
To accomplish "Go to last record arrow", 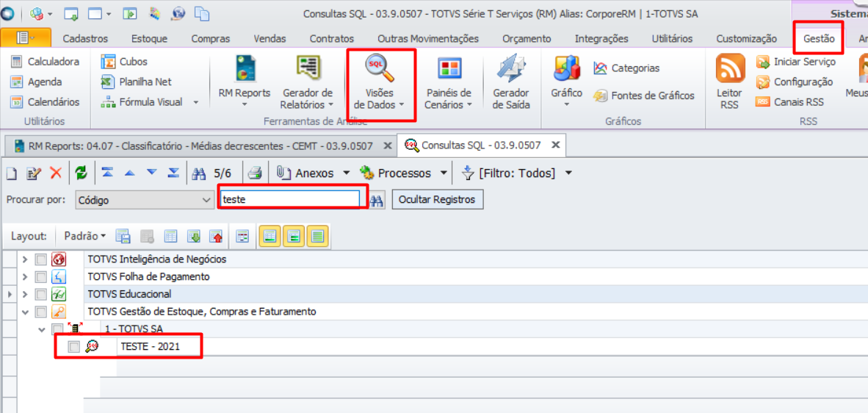I will pos(173,173).
